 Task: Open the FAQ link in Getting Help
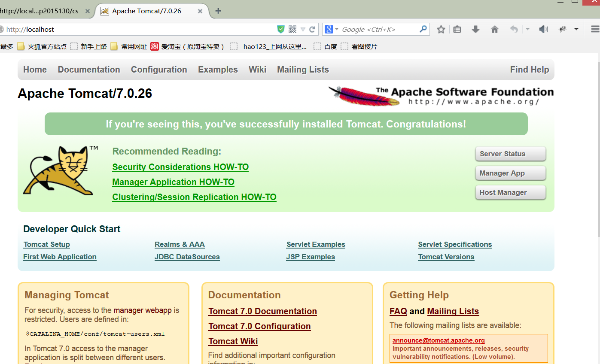click(398, 311)
